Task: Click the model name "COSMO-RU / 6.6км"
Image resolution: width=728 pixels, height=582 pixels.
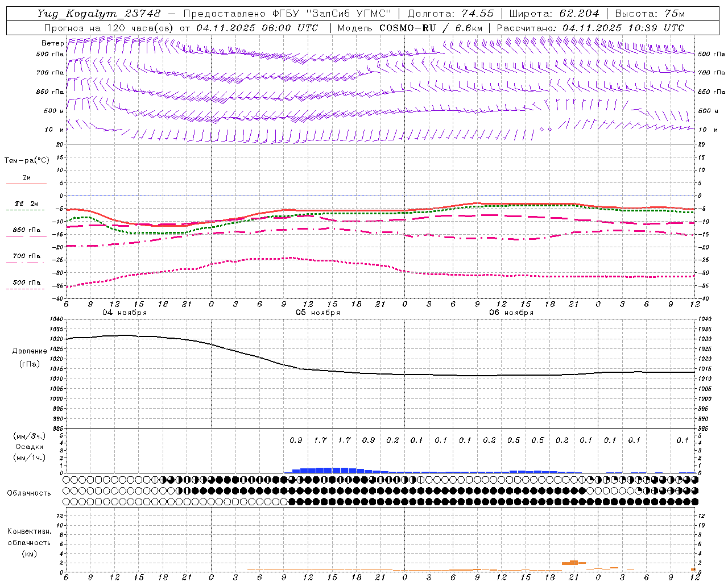Action: tap(431, 28)
